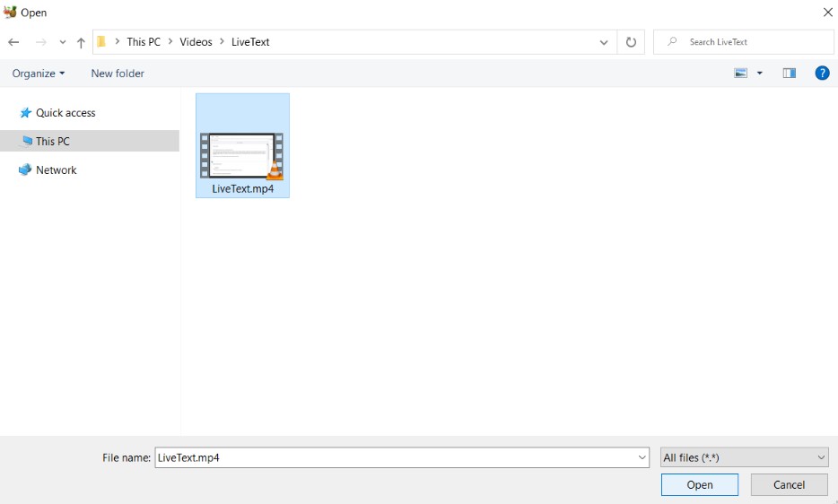Viewport: 838px width, 504px height.
Task: Click the forward navigation arrow
Action: (x=40, y=42)
